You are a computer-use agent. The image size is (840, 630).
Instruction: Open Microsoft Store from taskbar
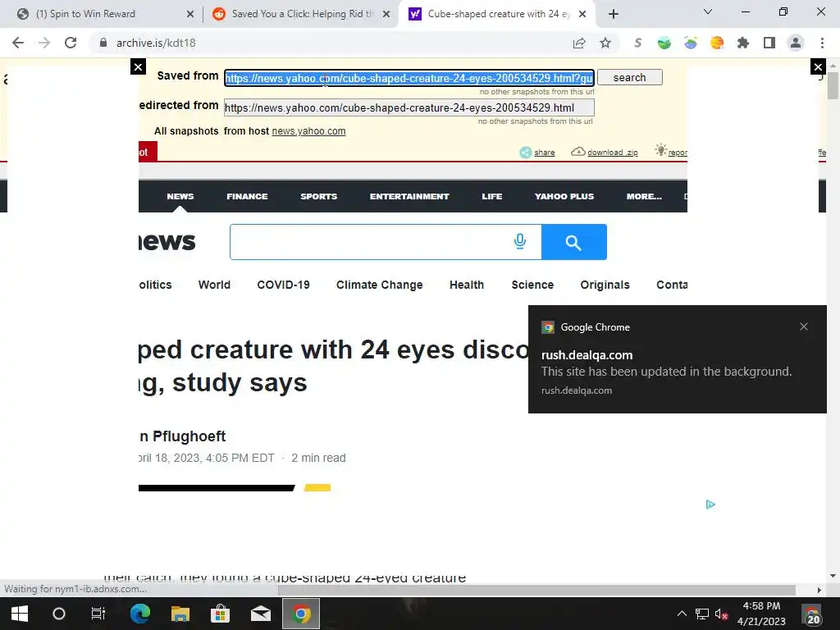[x=220, y=614]
